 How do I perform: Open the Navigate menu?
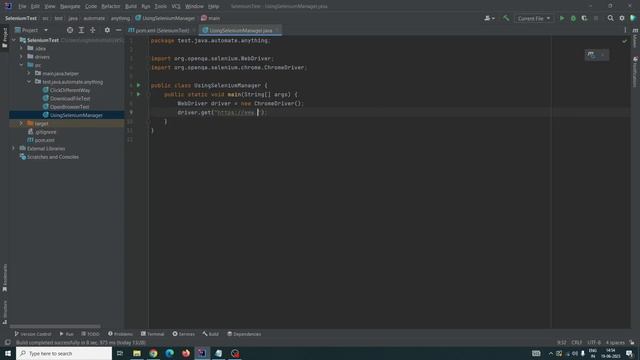(70, 6)
